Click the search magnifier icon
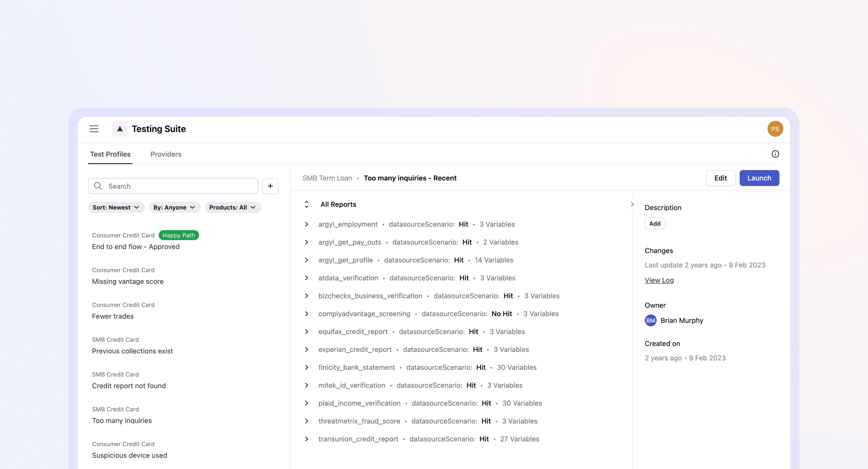 pyautogui.click(x=98, y=186)
